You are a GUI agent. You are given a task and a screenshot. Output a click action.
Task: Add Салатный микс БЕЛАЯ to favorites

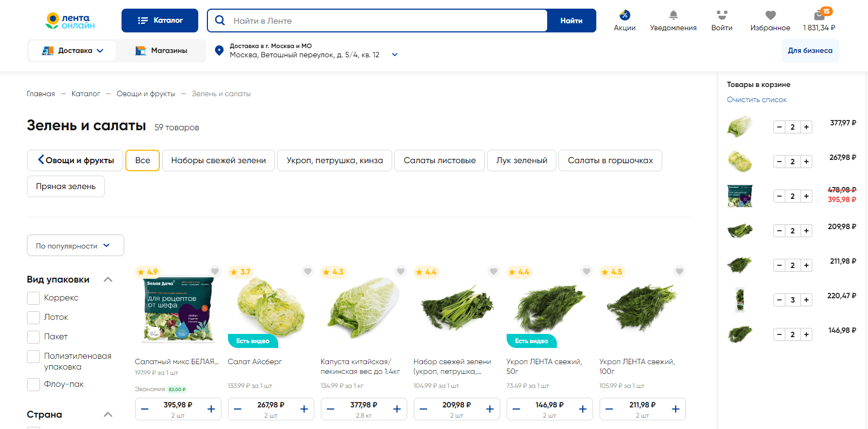215,271
